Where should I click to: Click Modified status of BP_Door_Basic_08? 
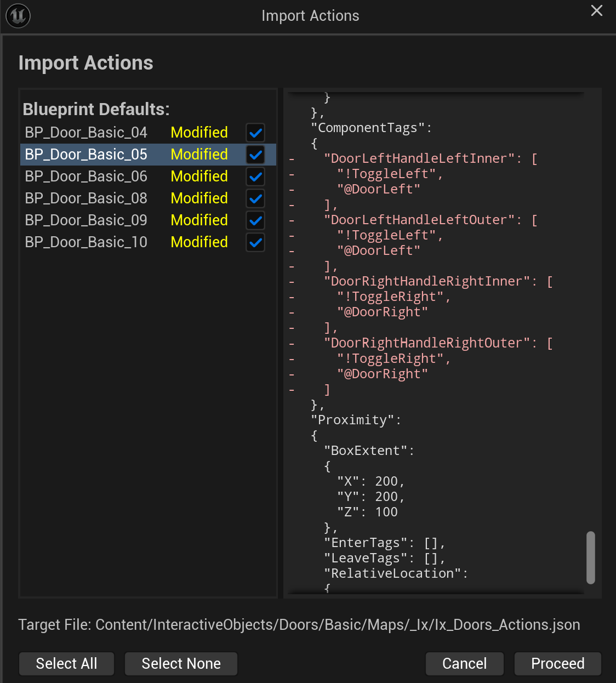pos(199,198)
